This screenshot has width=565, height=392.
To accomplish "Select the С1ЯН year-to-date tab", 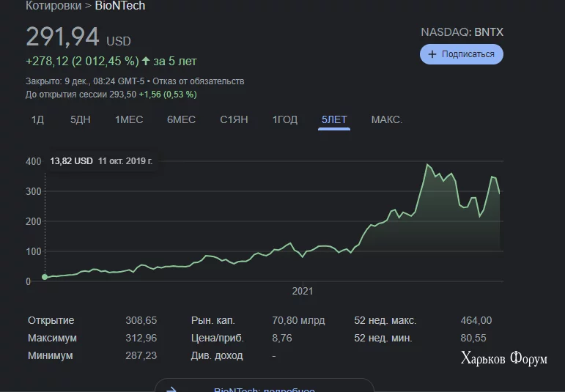I will [234, 119].
